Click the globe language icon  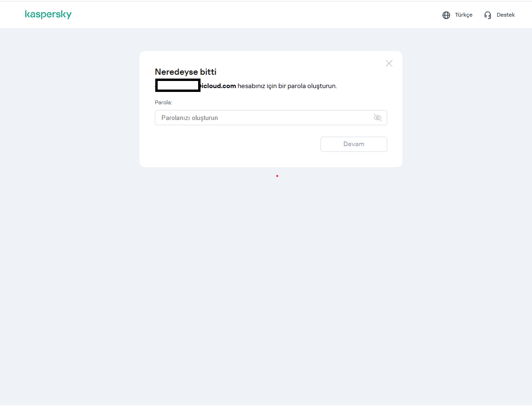(446, 15)
